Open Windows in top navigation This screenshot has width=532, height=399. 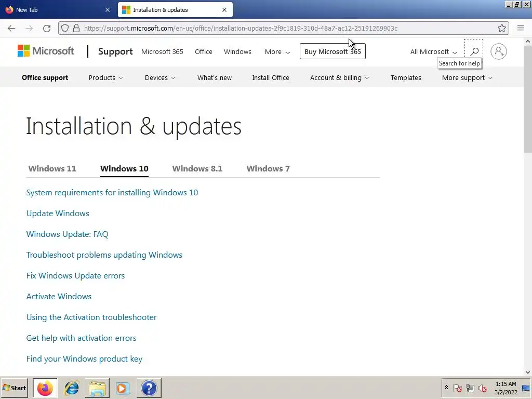237,51
